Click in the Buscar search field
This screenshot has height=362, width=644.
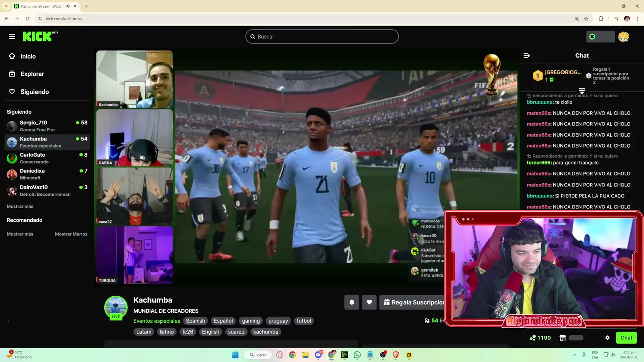click(322, 36)
